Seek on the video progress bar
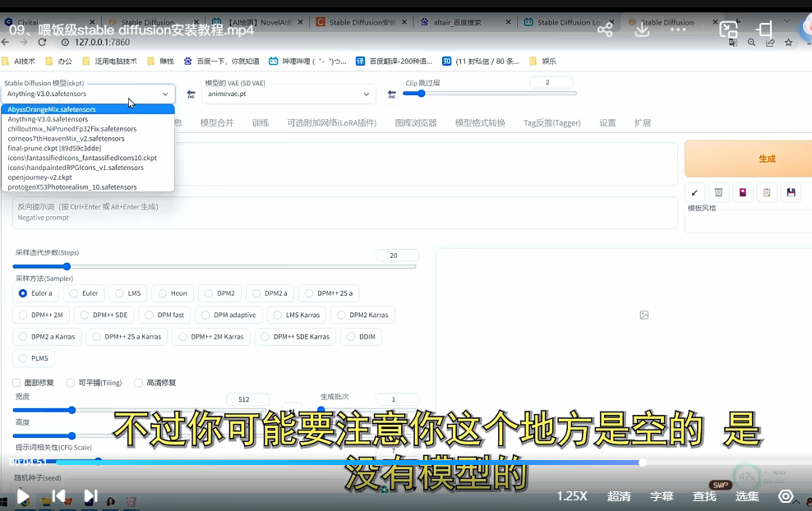812x511 pixels. 349,463
